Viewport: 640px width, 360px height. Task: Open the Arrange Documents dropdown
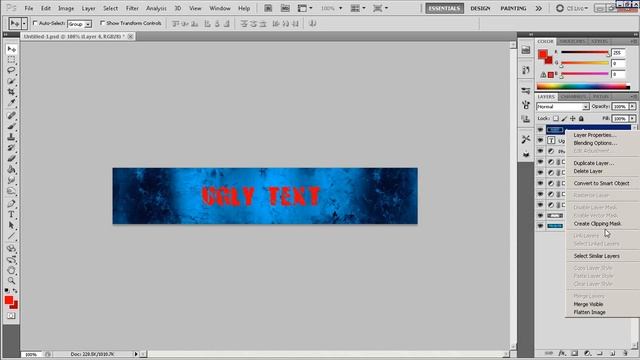click(358, 8)
